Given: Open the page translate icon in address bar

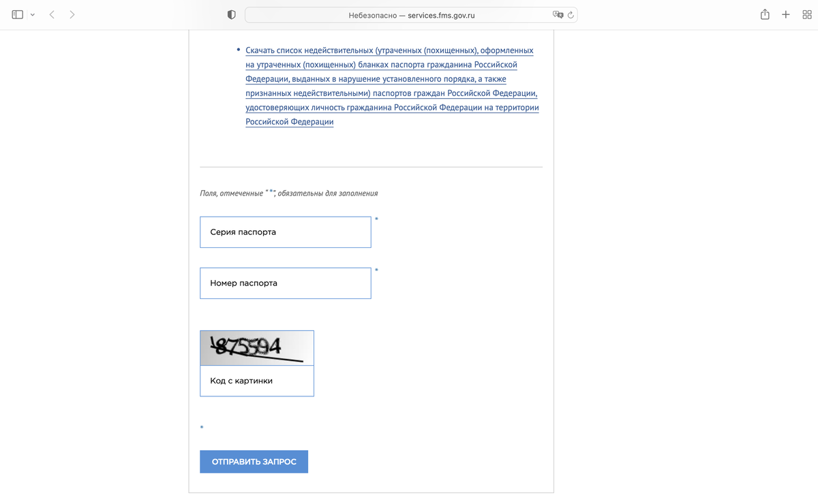Looking at the screenshot, I should click(x=558, y=15).
